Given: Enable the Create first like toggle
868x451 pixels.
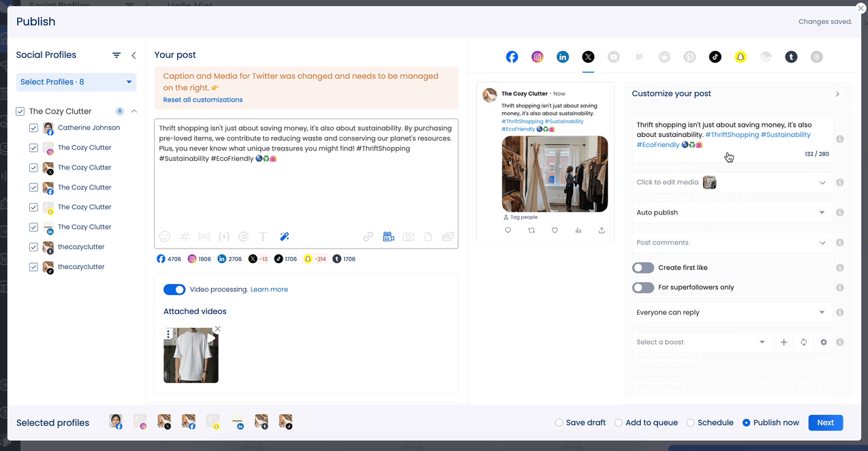Looking at the screenshot, I should coord(642,267).
